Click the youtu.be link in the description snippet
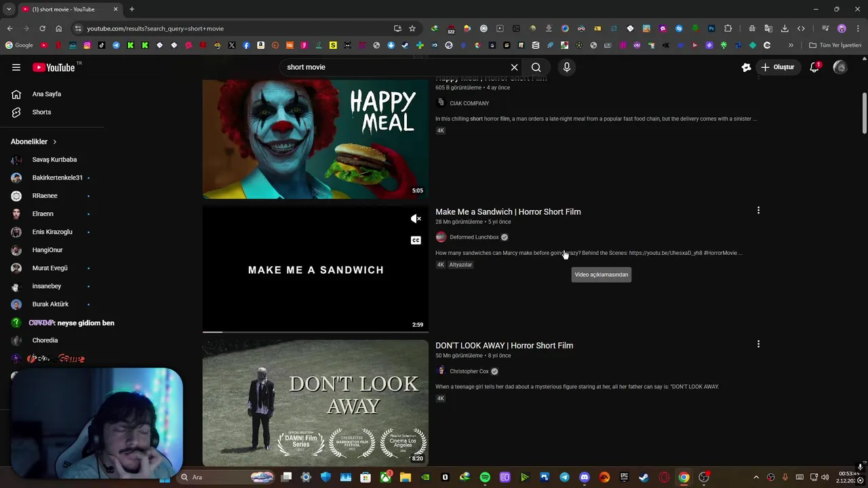The image size is (868, 488). pyautogui.click(x=665, y=253)
